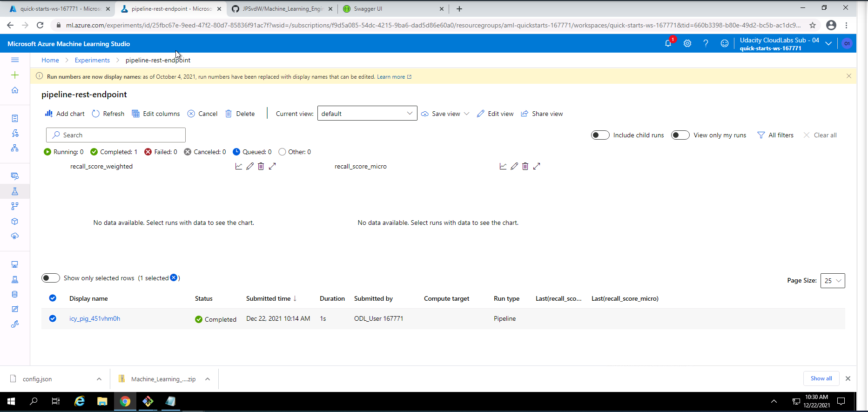Edit the recall_score_micro chart
Viewport: 868px width, 412px height.
(x=514, y=166)
